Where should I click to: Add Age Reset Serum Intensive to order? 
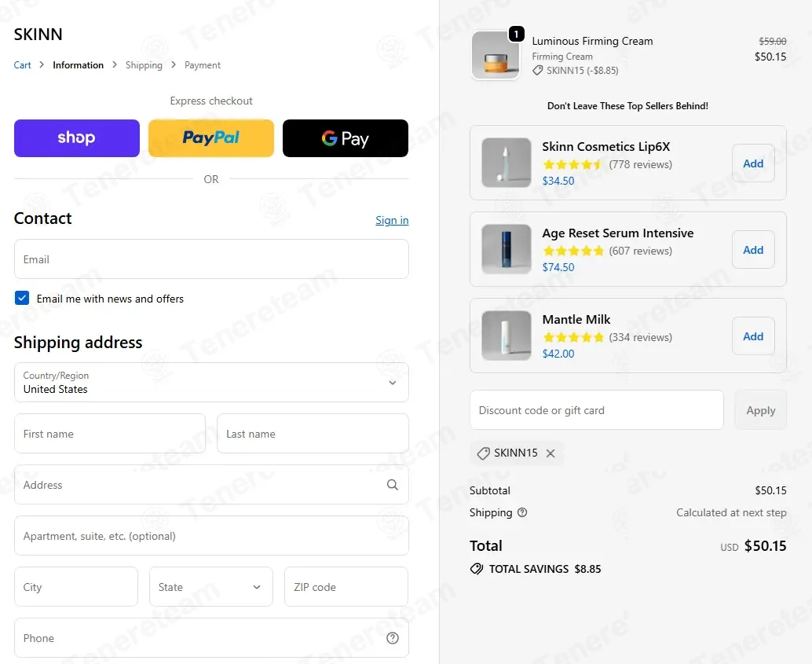tap(753, 250)
